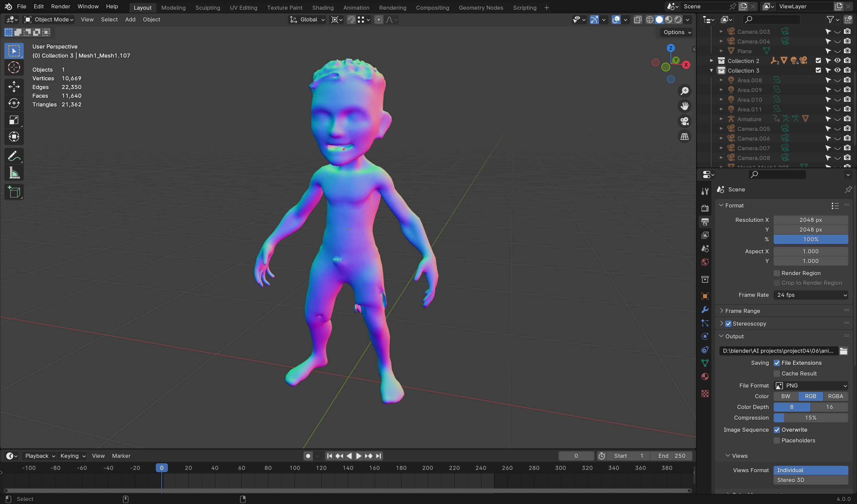Select the Annotate pencil tool
The width and height of the screenshot is (857, 504).
(14, 156)
